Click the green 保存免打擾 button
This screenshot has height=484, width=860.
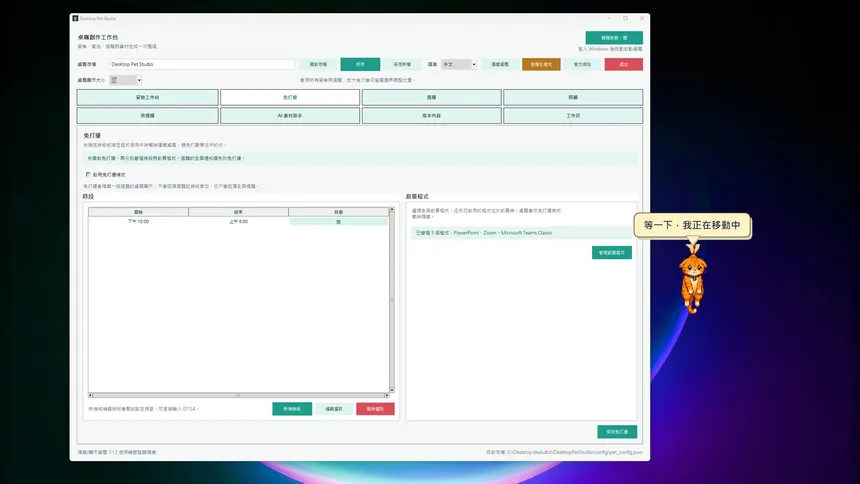[617, 432]
